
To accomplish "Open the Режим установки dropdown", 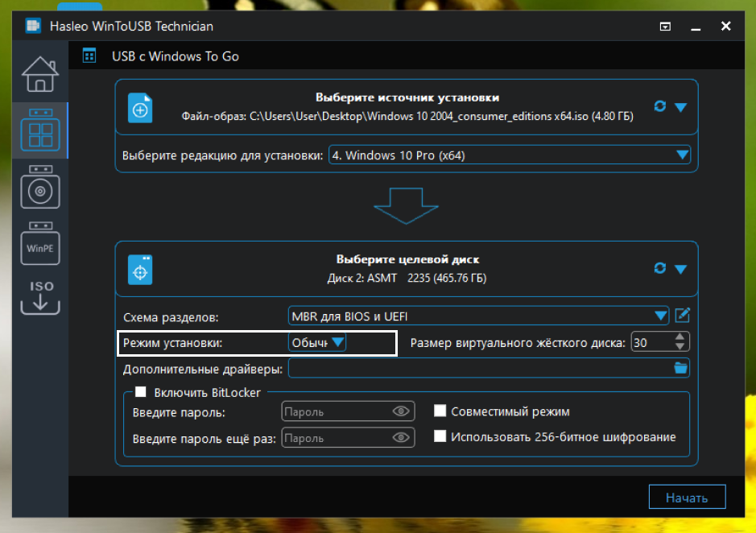I will click(x=316, y=342).
